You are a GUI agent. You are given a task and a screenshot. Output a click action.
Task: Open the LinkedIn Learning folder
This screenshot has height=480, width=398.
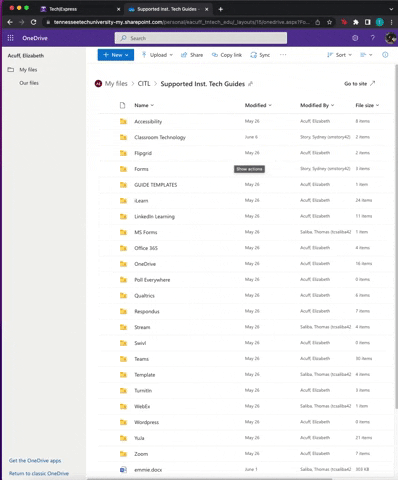154,216
